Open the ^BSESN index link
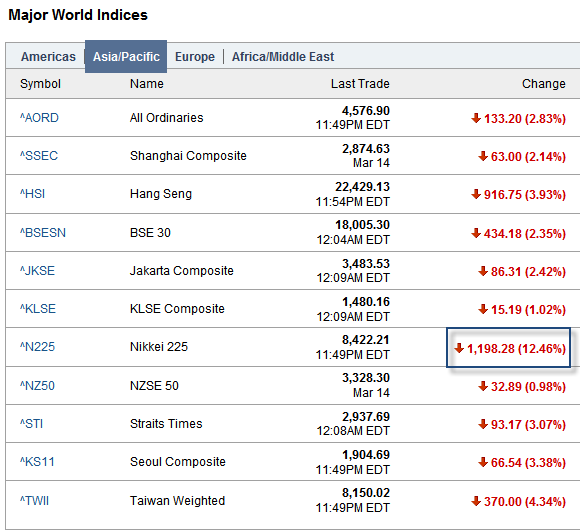The height and width of the screenshot is (532, 580). click(x=43, y=233)
